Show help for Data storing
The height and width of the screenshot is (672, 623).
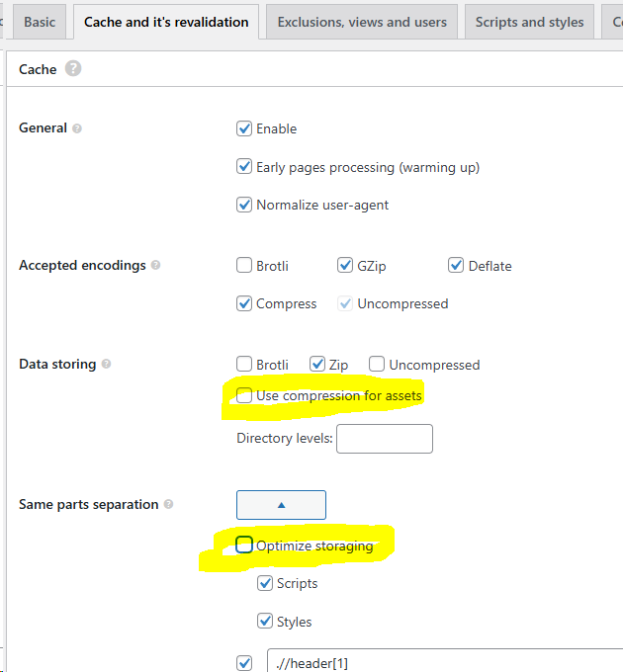106,364
